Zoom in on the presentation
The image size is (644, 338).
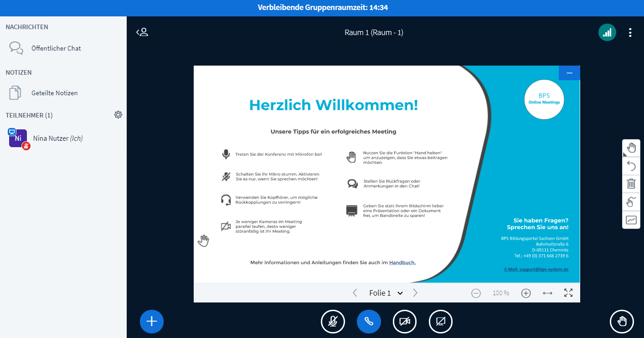(526, 293)
